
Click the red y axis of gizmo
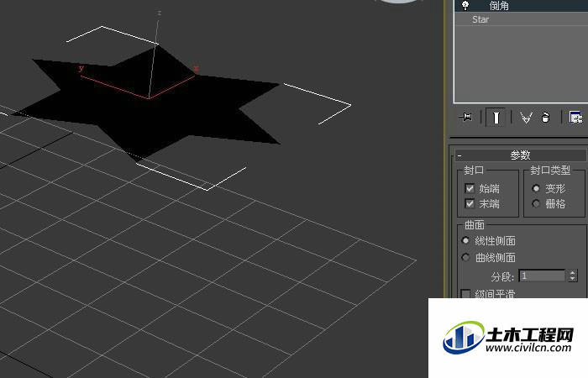114,87
